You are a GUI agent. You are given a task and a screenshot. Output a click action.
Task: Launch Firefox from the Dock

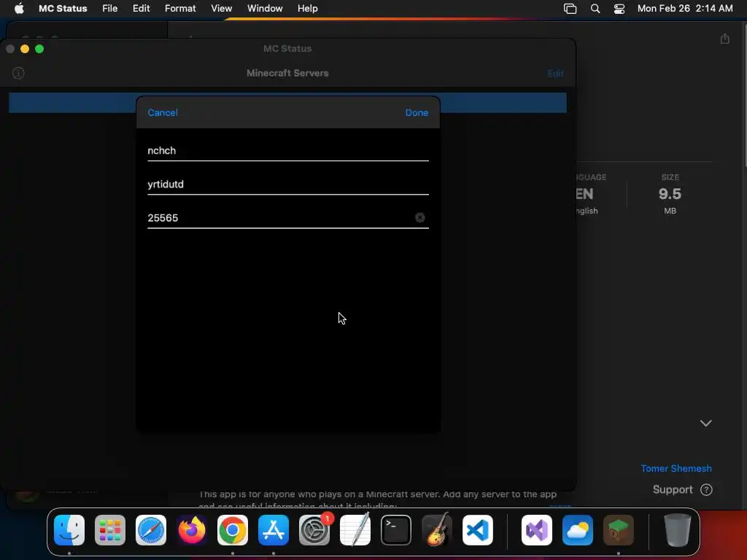point(192,530)
